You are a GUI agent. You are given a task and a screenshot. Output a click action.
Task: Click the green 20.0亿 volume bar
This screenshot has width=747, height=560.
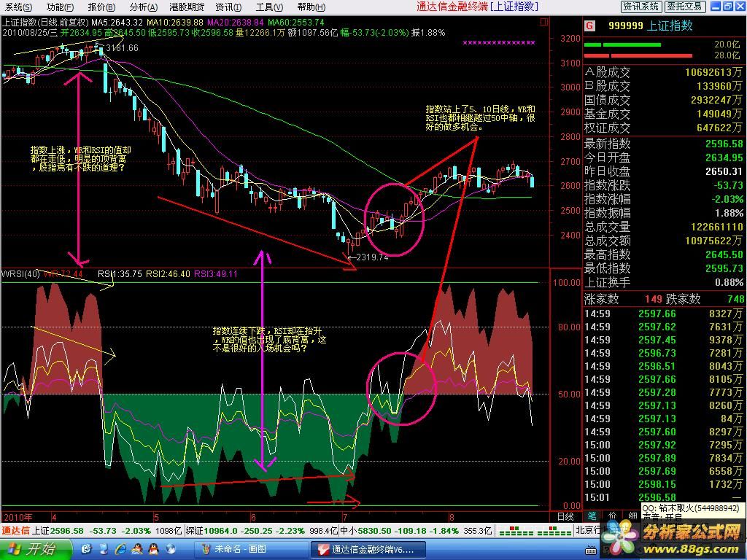tap(622, 44)
